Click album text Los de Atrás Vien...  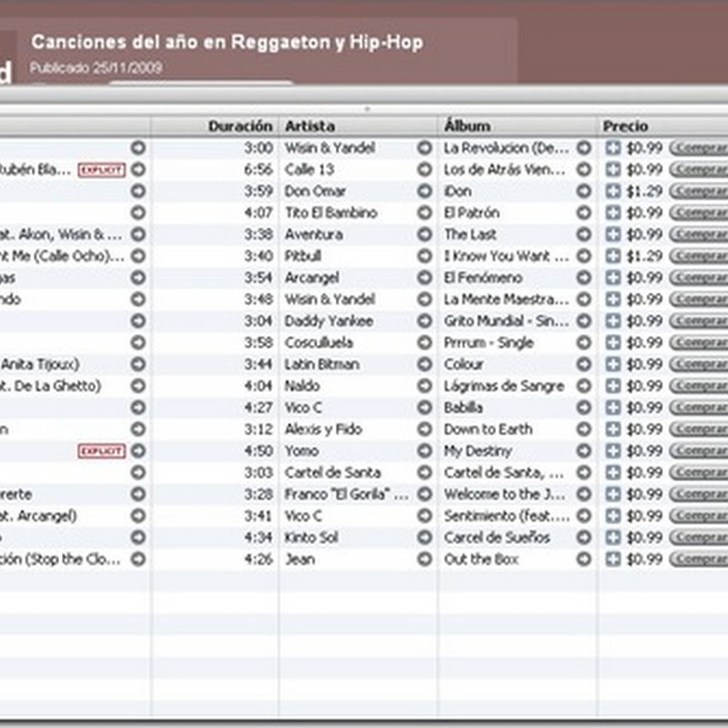coord(505,169)
